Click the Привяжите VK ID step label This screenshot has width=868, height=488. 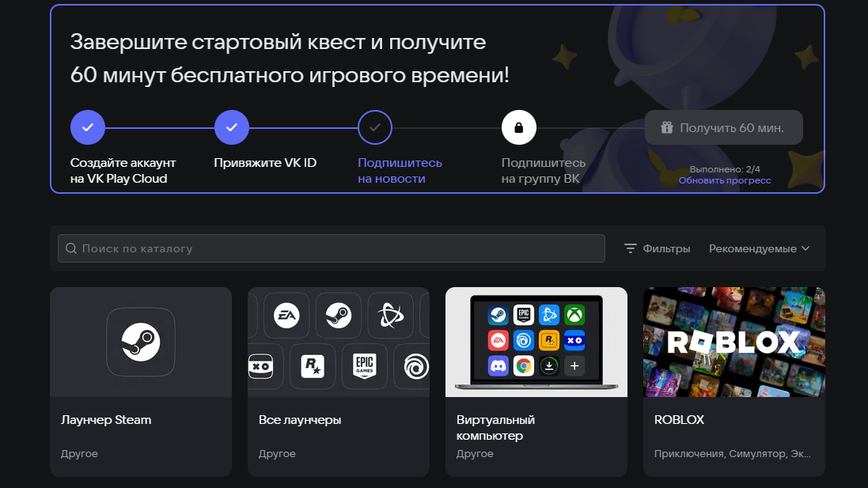tap(265, 163)
